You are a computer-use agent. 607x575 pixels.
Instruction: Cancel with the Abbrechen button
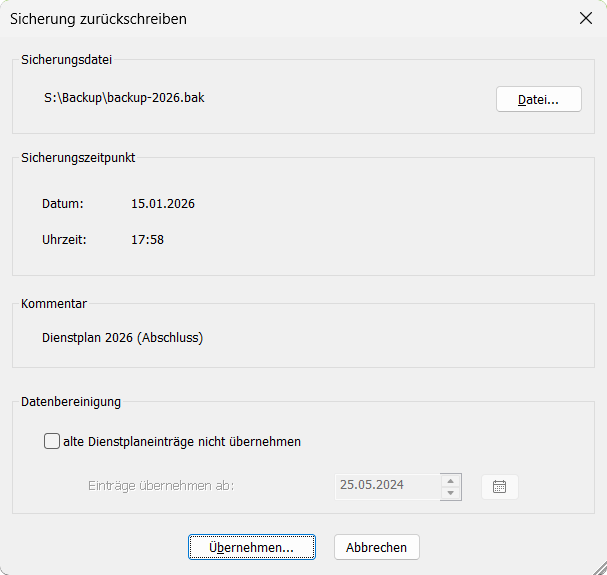(377, 547)
